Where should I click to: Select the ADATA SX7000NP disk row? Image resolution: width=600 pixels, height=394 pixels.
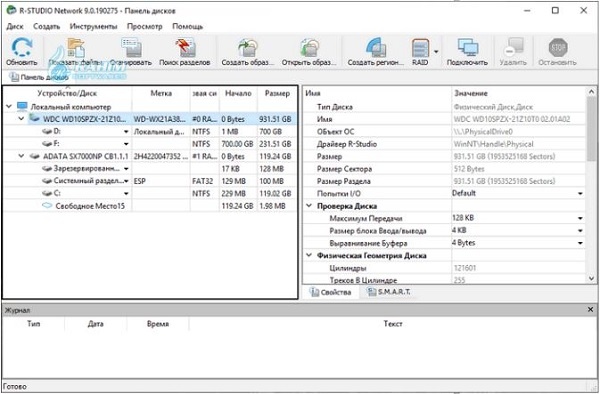(150, 156)
